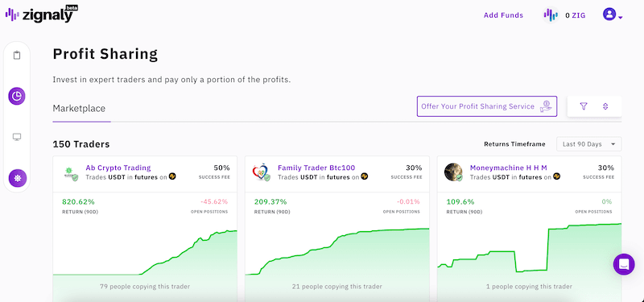Viewport: 644px width, 302px height.
Task: Open the filter funnel icon
Action: [583, 106]
